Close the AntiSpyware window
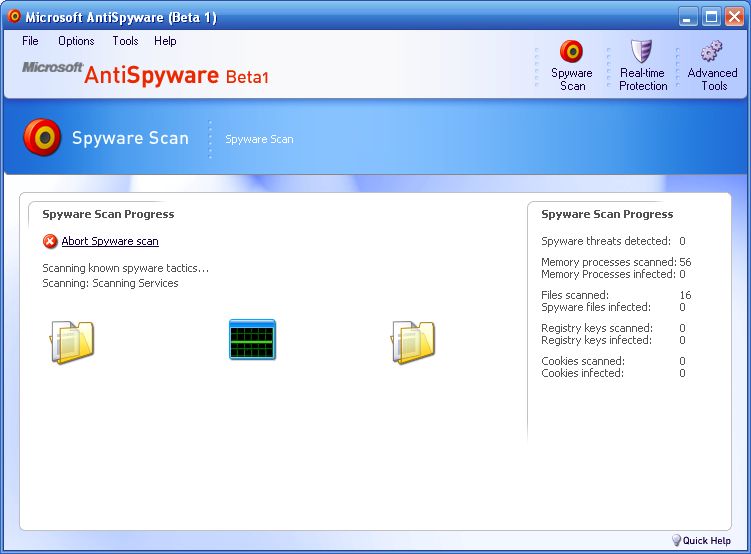 click(x=734, y=17)
